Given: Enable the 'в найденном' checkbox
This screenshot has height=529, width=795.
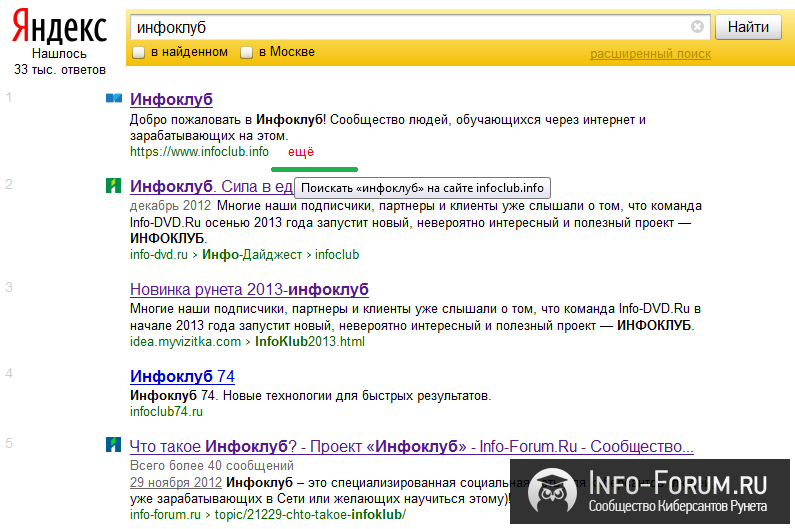Looking at the screenshot, I should [138, 52].
